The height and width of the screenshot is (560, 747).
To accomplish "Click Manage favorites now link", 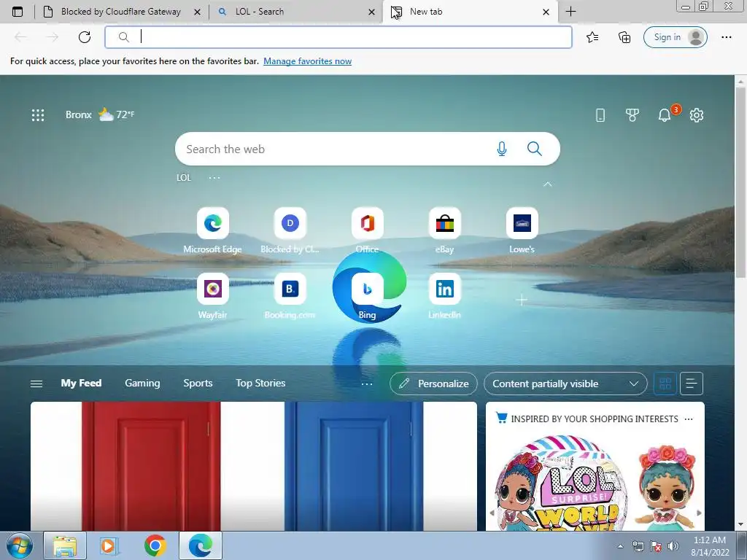I will click(307, 61).
